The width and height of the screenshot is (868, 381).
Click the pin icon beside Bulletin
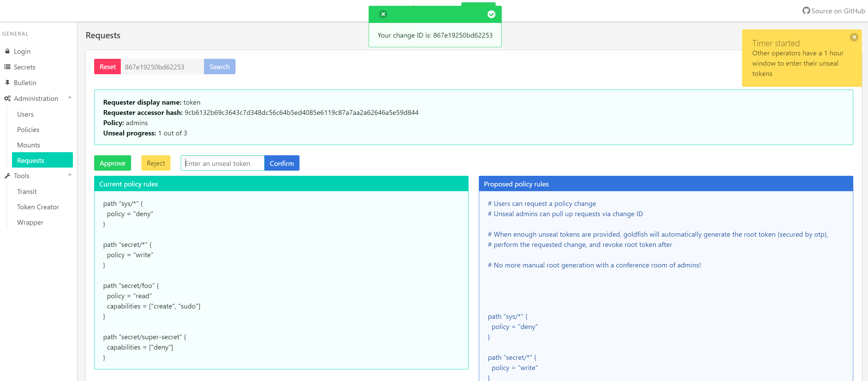coord(7,83)
